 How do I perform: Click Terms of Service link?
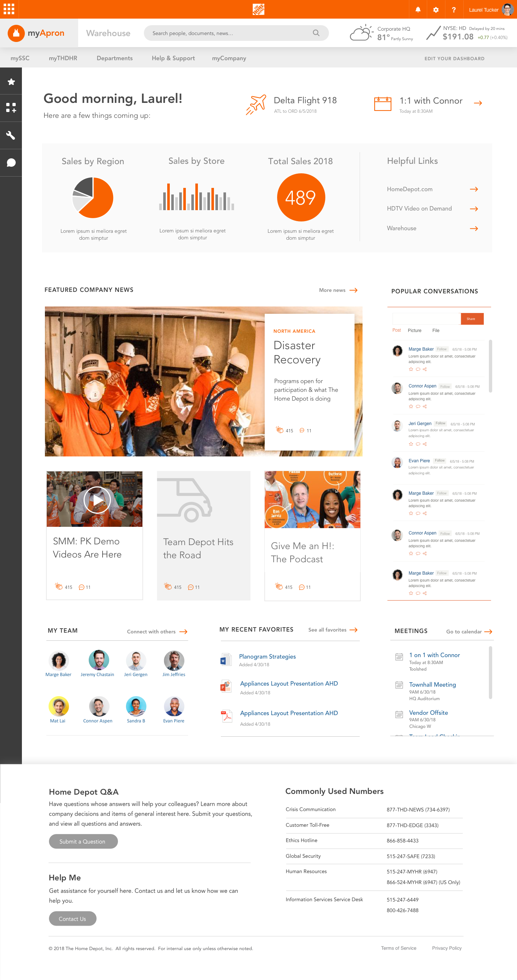[x=398, y=948]
